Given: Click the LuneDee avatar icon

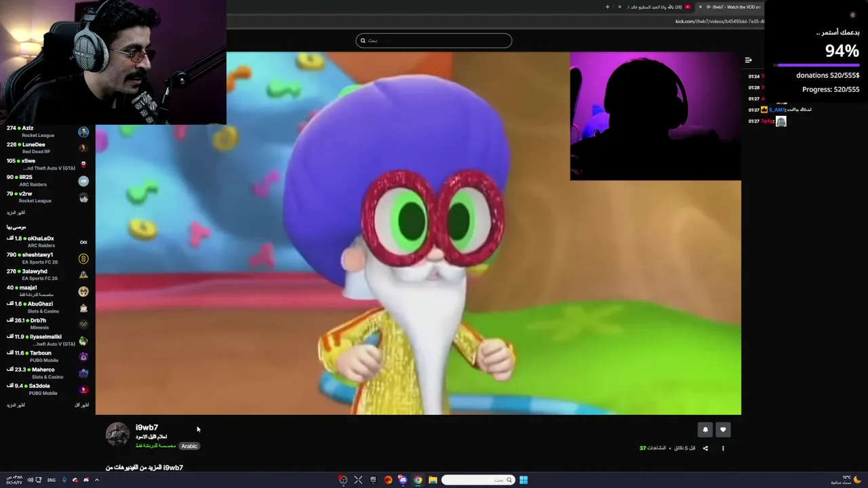Looking at the screenshot, I should click(83, 148).
